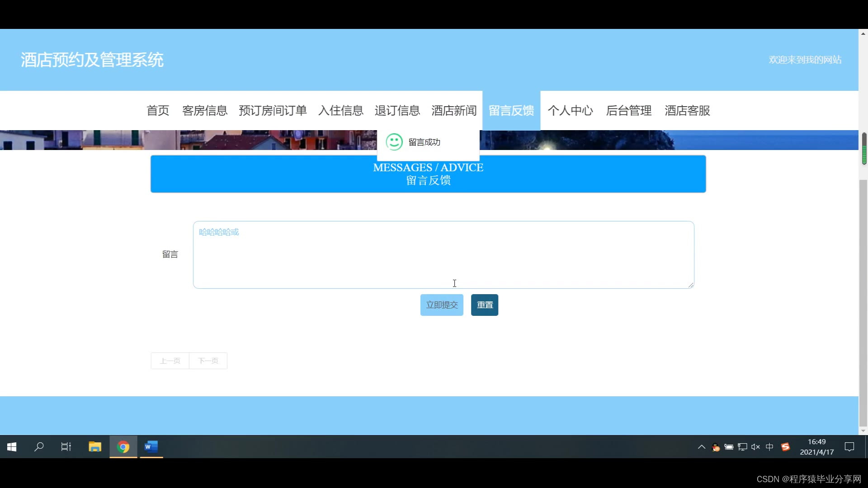Open the notification center icon
868x488 pixels.
849,447
